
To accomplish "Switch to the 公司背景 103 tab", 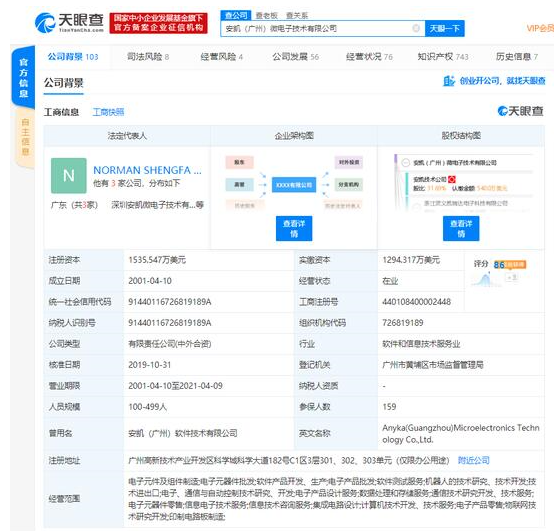I will click(73, 57).
